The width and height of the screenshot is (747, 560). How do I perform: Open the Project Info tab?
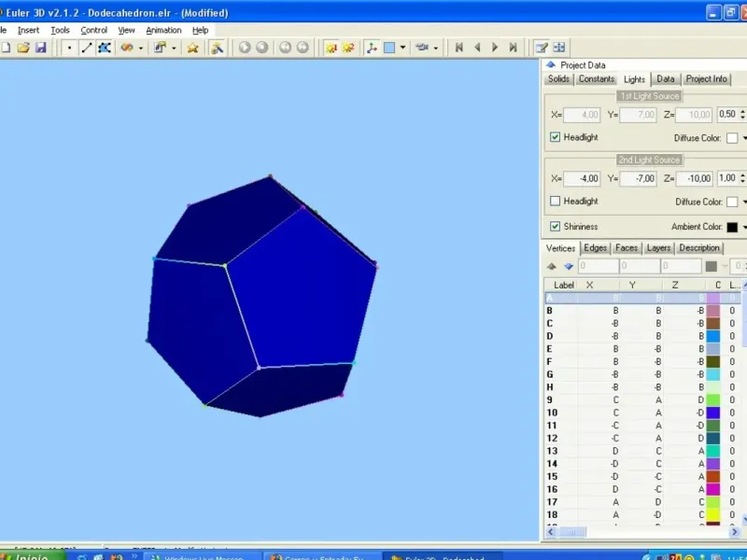point(706,79)
